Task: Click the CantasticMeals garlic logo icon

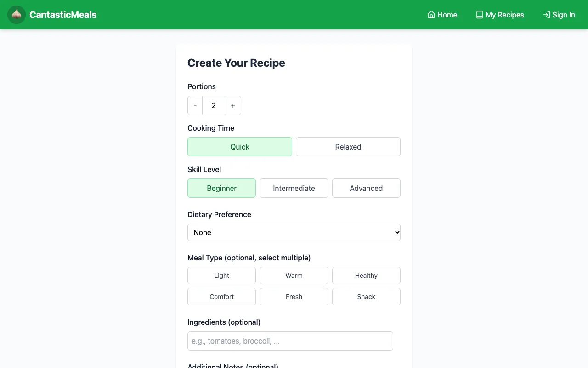Action: [17, 15]
